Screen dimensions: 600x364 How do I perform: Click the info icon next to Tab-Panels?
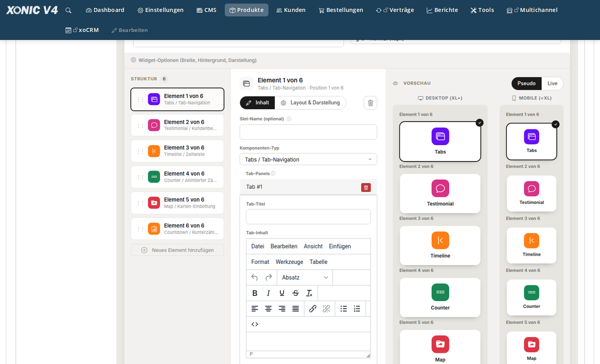(x=273, y=173)
